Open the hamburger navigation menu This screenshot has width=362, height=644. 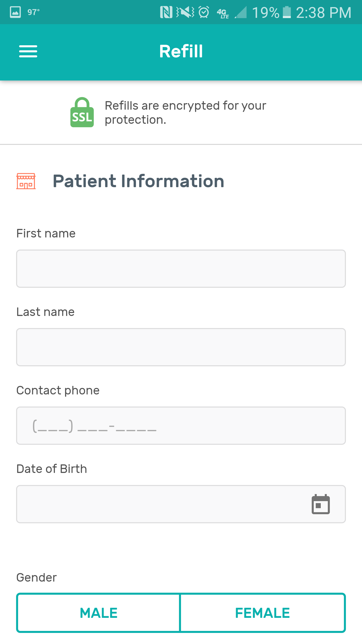tap(28, 51)
